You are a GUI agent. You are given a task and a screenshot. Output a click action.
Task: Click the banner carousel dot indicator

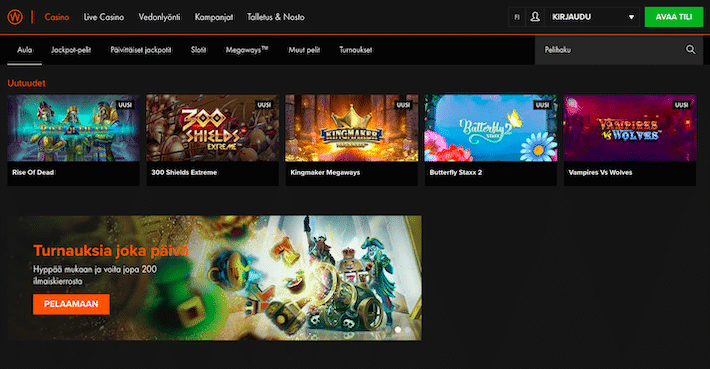click(398, 330)
